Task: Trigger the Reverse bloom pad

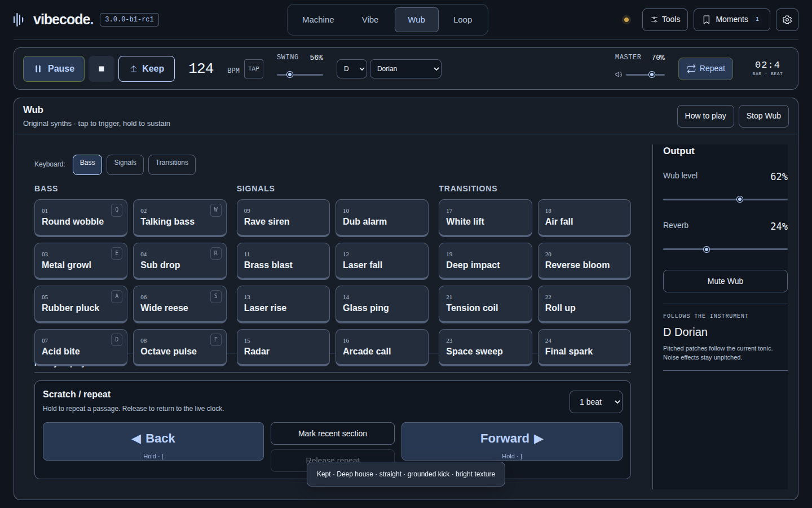Action: point(584,261)
